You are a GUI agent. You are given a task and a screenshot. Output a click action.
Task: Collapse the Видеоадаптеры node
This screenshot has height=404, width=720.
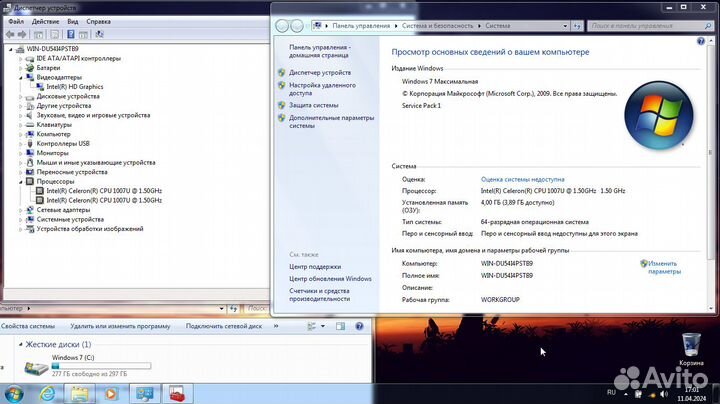pyautogui.click(x=21, y=78)
